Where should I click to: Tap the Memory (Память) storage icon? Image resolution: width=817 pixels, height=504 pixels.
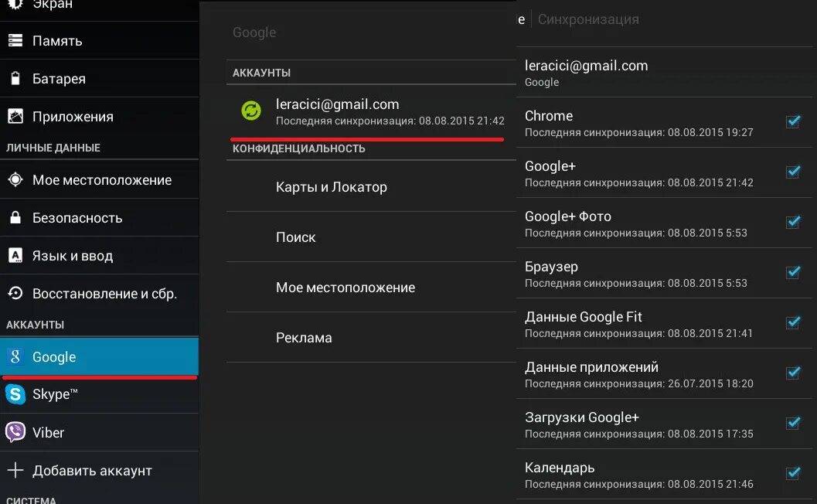tap(15, 40)
